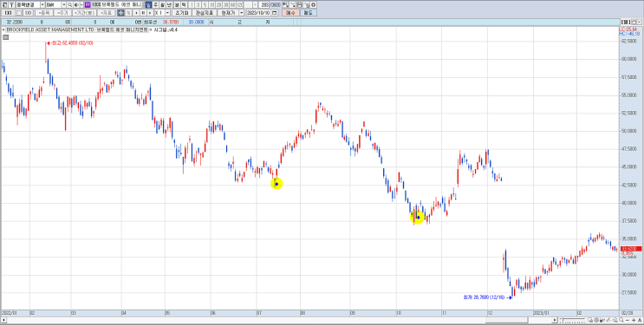Viewport: 644px width, 326px height.
Task: Click the save diskette icon in top toolbar
Action: pyautogui.click(x=299, y=4)
